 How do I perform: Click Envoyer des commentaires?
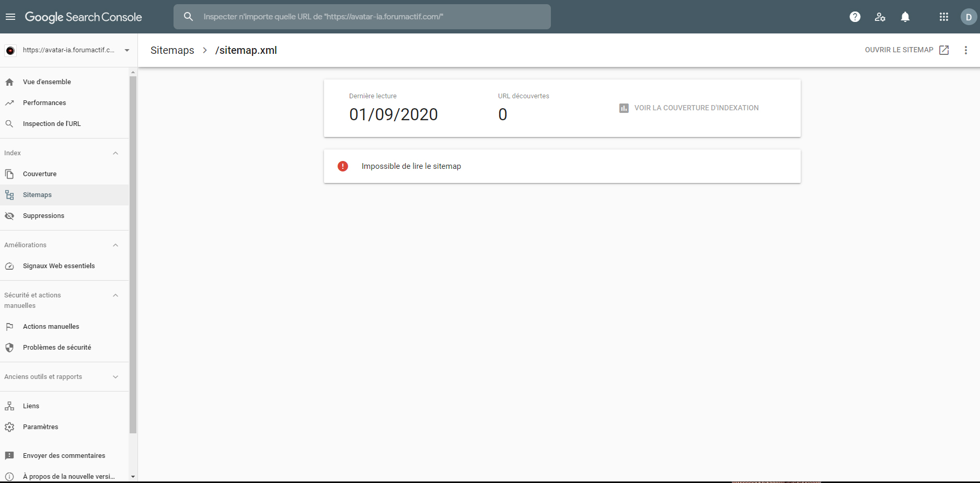coord(64,456)
